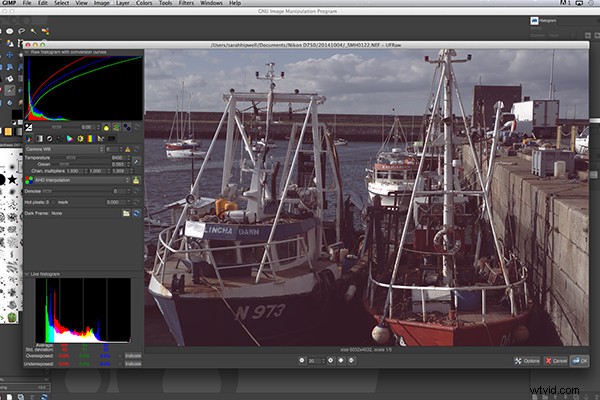Open the Lens correction tab icon
Viewport: 600px width, 400px height.
[49, 139]
